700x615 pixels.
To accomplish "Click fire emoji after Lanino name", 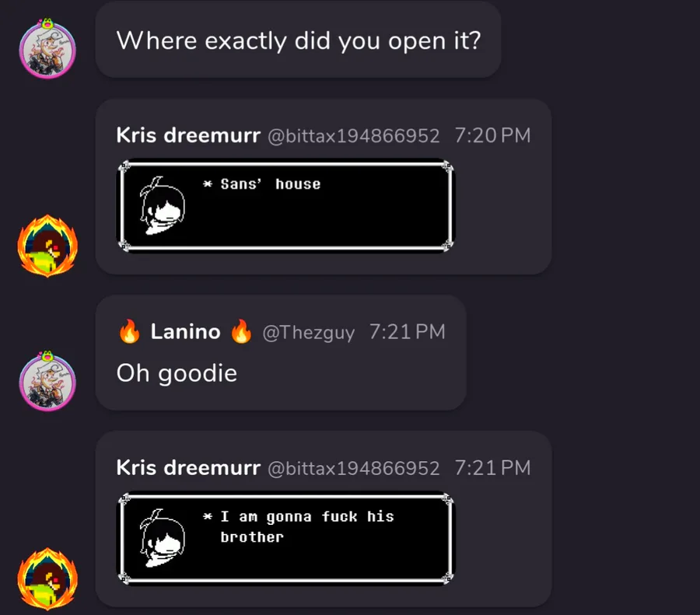I will tap(241, 331).
